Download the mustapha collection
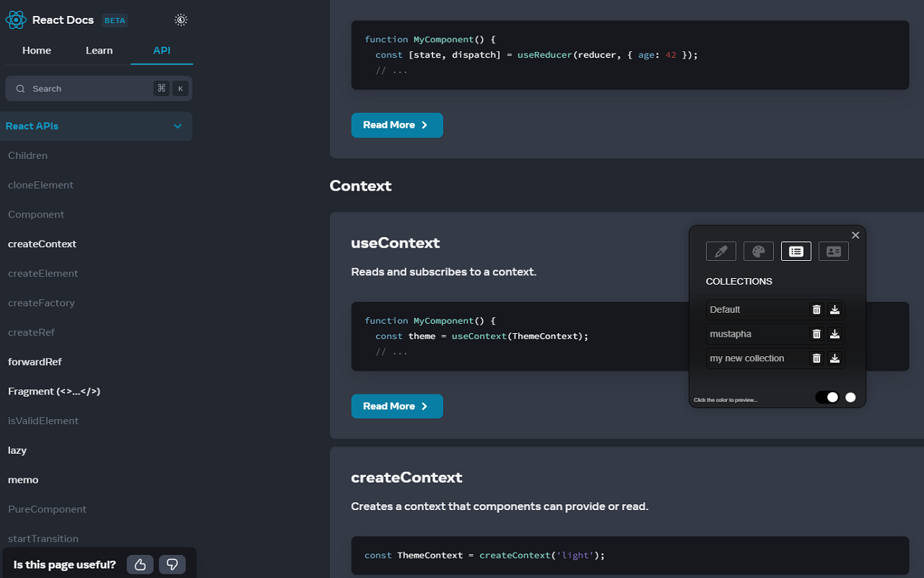This screenshot has height=578, width=924. click(x=834, y=334)
